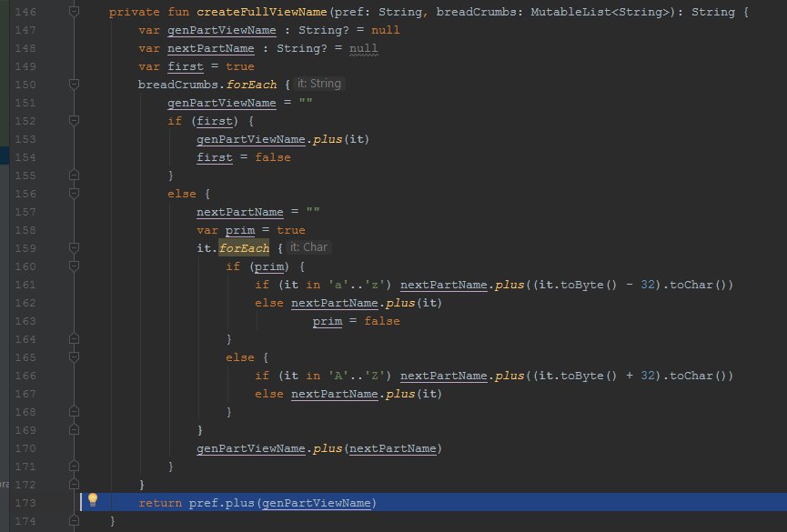The image size is (787, 532).
Task: Click fold end marker at line 171
Action: pyautogui.click(x=74, y=467)
